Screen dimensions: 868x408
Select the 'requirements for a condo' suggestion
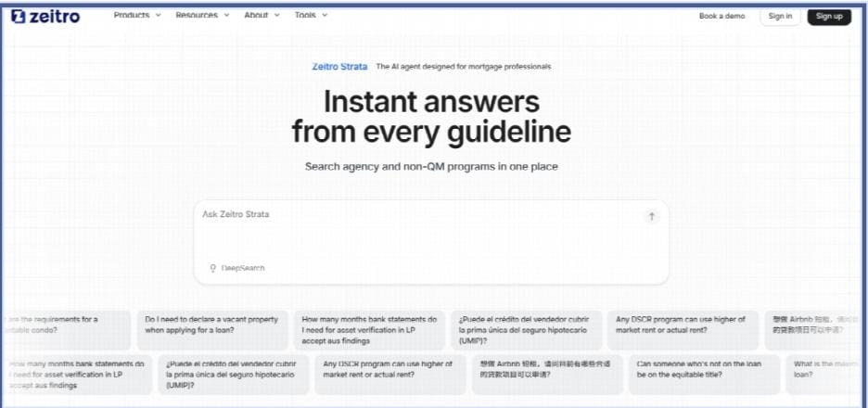[67, 330]
